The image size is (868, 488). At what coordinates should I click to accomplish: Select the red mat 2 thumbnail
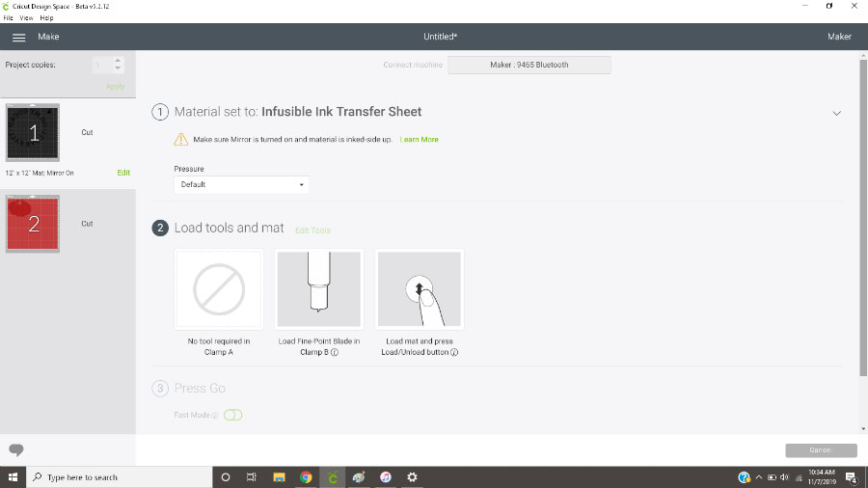point(33,224)
